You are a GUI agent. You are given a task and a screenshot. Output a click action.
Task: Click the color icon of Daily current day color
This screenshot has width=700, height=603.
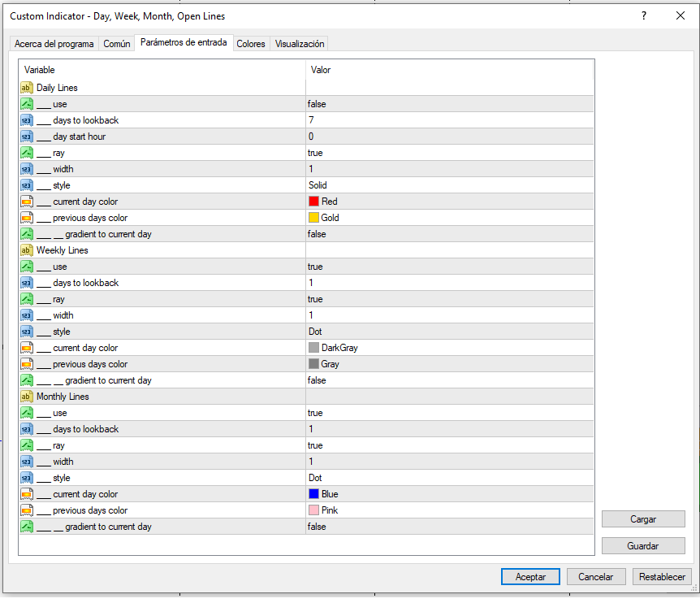coord(26,202)
